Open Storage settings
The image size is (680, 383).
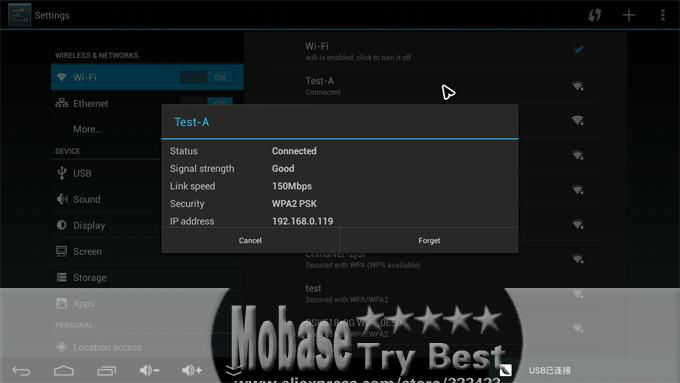coord(147,278)
